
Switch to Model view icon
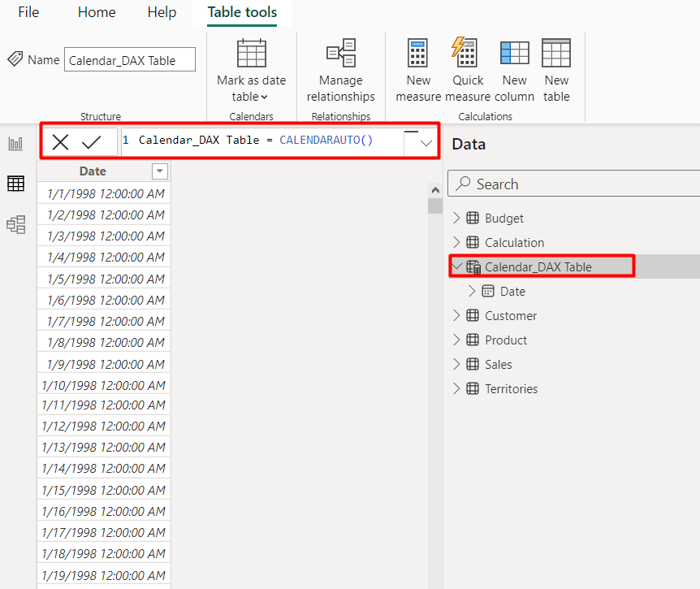point(15,224)
